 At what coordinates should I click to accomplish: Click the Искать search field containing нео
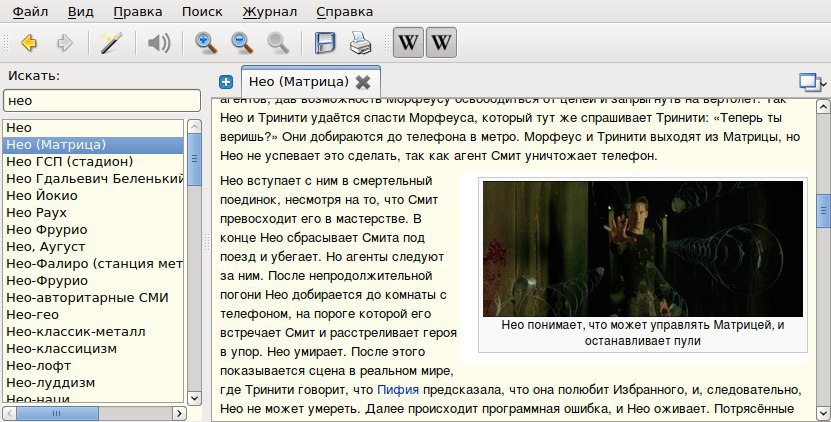(102, 101)
